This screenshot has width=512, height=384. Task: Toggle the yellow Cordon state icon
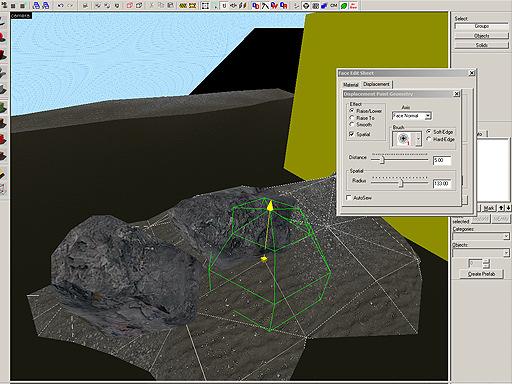[183, 5]
